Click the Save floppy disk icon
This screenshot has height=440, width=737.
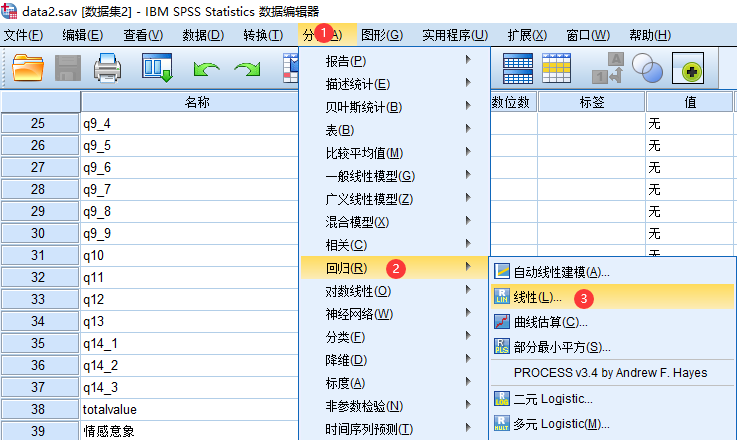point(68,68)
